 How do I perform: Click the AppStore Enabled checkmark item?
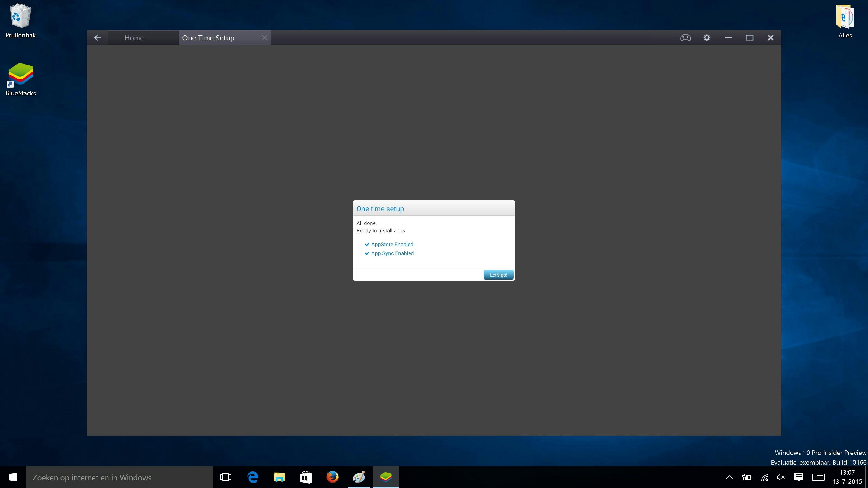tap(392, 245)
